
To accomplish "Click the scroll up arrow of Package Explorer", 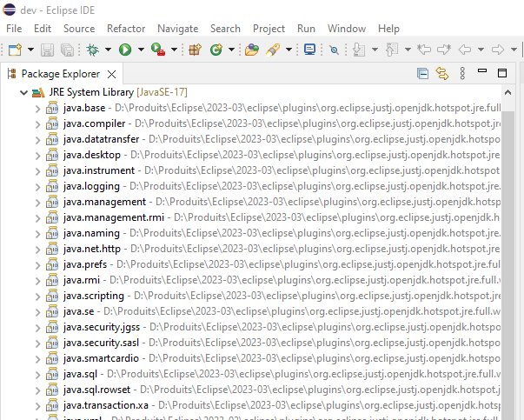I will pyautogui.click(x=508, y=92).
